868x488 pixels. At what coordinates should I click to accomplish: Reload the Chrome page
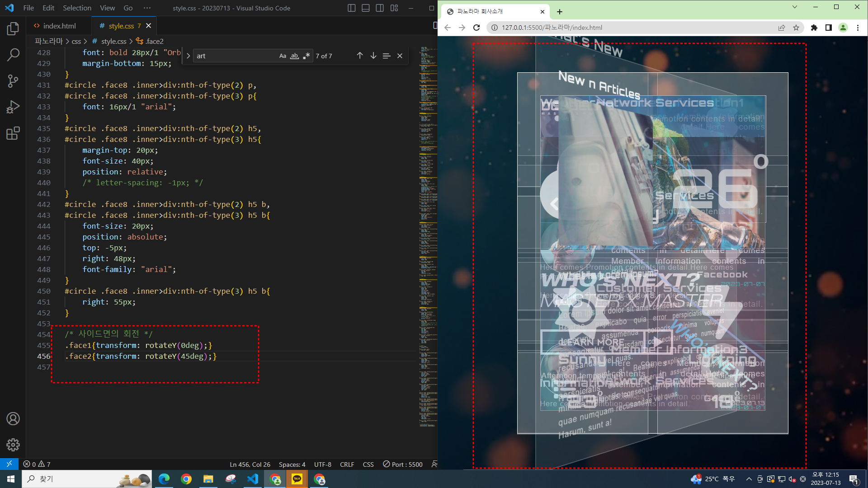(476, 28)
